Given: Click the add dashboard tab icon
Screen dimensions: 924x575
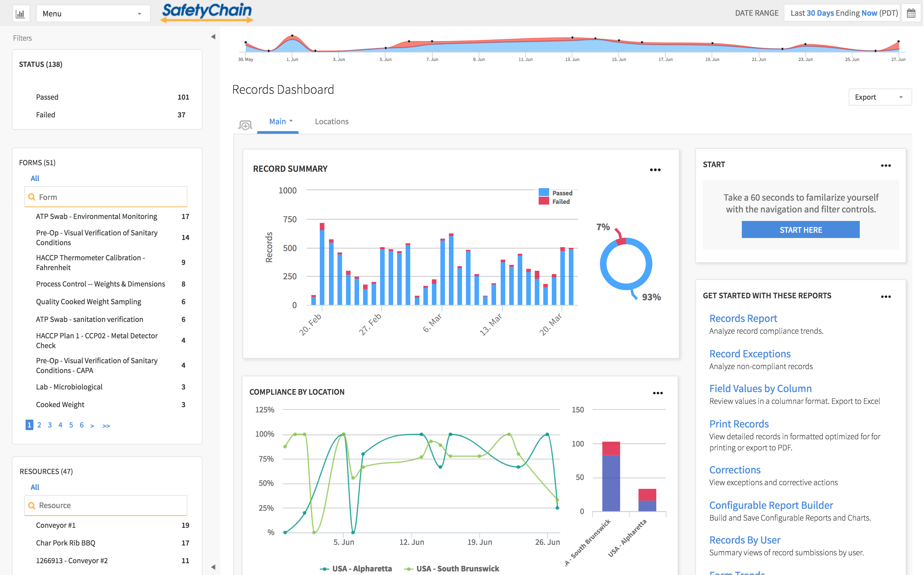Looking at the screenshot, I should pos(245,125).
